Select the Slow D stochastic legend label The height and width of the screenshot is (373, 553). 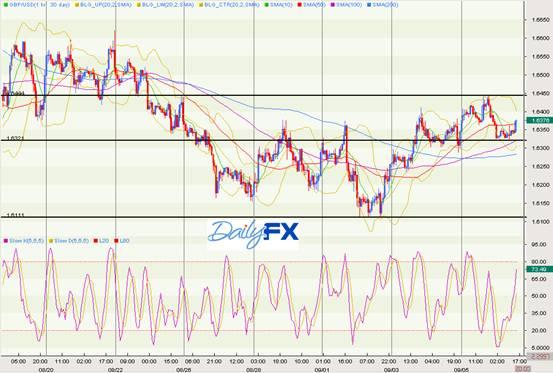71,241
